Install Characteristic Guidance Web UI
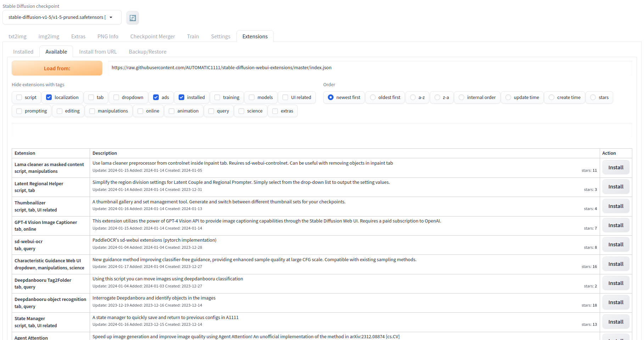The width and height of the screenshot is (644, 340). [616, 264]
